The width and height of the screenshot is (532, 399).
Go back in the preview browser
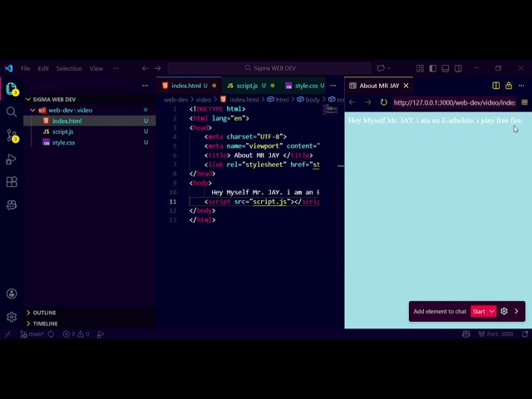click(352, 102)
